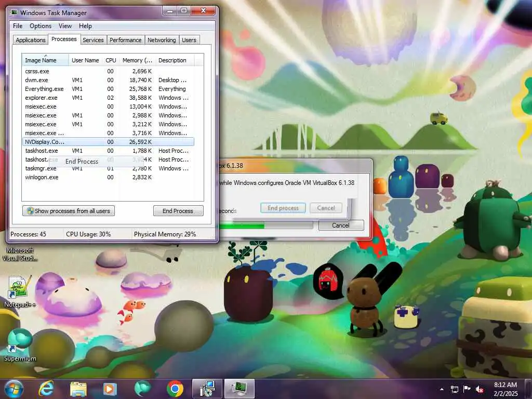The width and height of the screenshot is (532, 399).
Task: Open the Start menu orb
Action: pos(14,389)
